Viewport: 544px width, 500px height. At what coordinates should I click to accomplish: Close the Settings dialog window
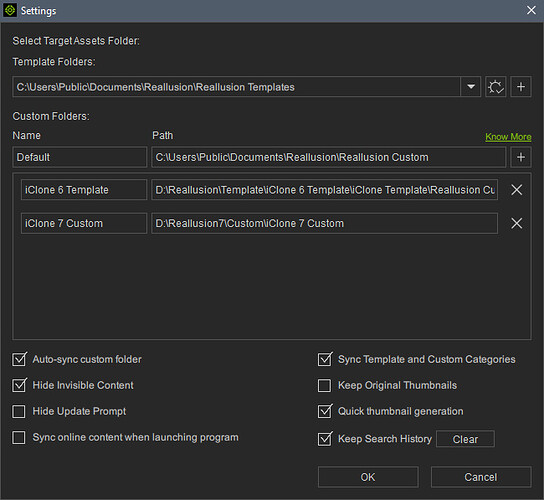(531, 10)
